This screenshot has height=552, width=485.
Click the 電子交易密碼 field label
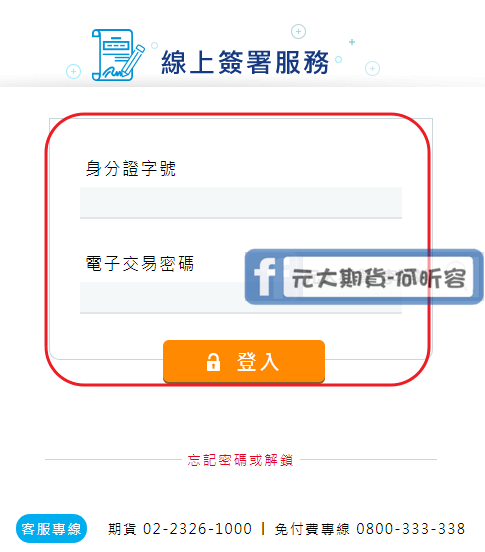coord(140,263)
